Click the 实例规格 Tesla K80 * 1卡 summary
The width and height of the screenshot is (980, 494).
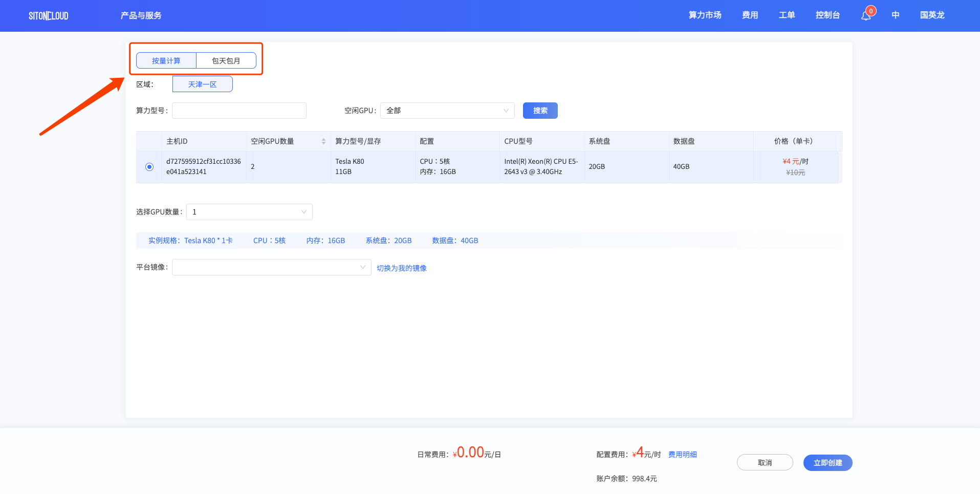(x=190, y=241)
